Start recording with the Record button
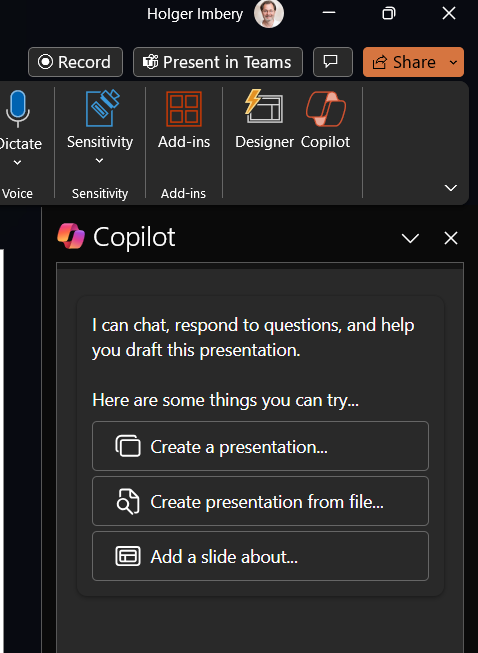The image size is (478, 653). pyautogui.click(x=75, y=62)
